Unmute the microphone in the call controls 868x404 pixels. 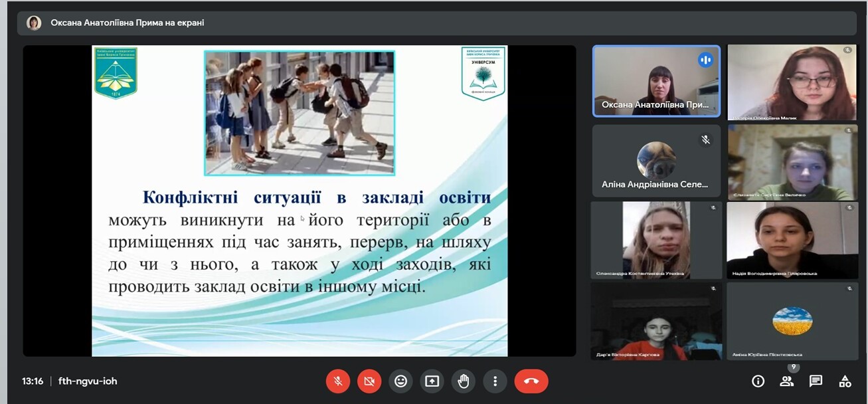pos(338,381)
